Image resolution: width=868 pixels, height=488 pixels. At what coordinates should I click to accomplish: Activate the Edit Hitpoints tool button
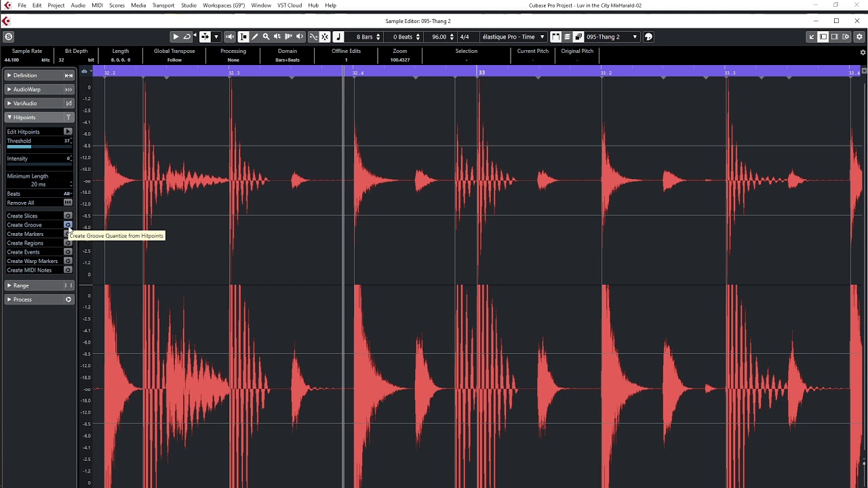(68, 131)
